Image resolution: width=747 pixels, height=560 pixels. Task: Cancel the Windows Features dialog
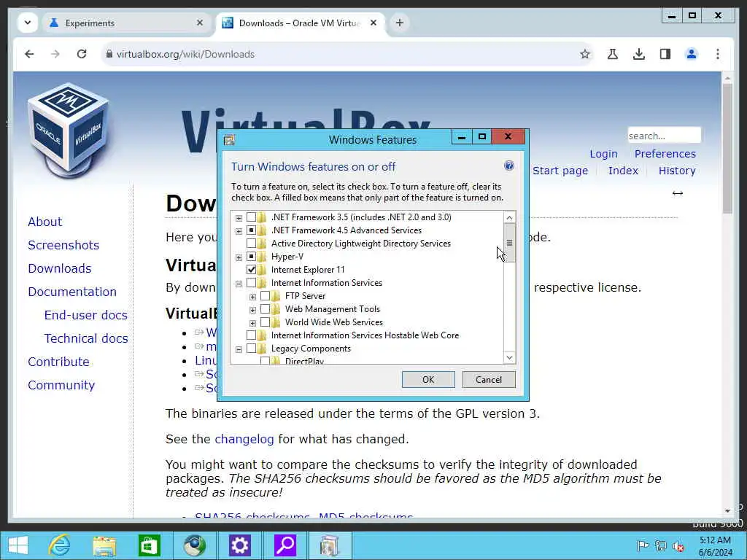(489, 379)
